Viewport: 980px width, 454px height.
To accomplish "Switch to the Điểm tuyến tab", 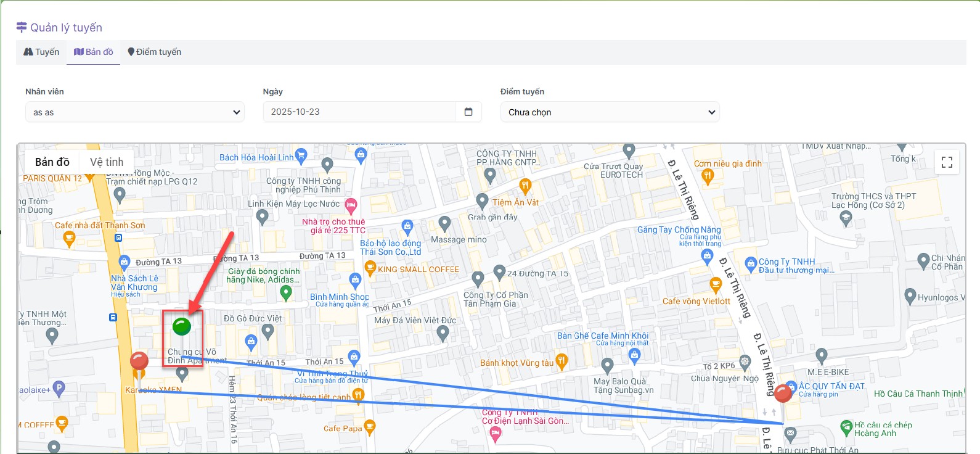I will [154, 52].
